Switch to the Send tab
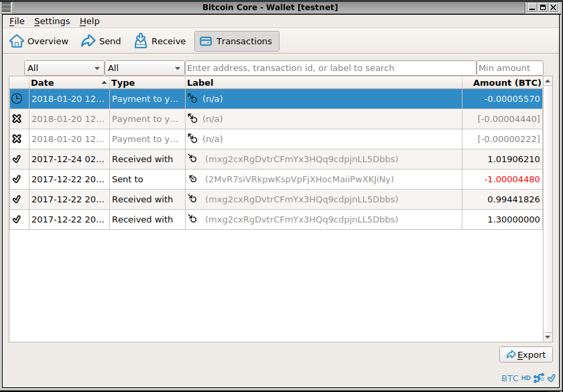 coord(101,42)
